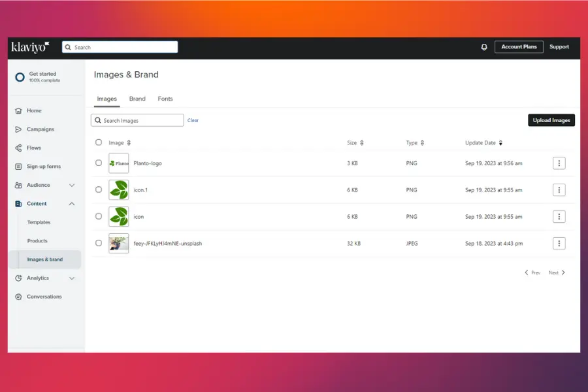Switch to the Images tab
Viewport: 588px width, 392px height.
point(107,99)
